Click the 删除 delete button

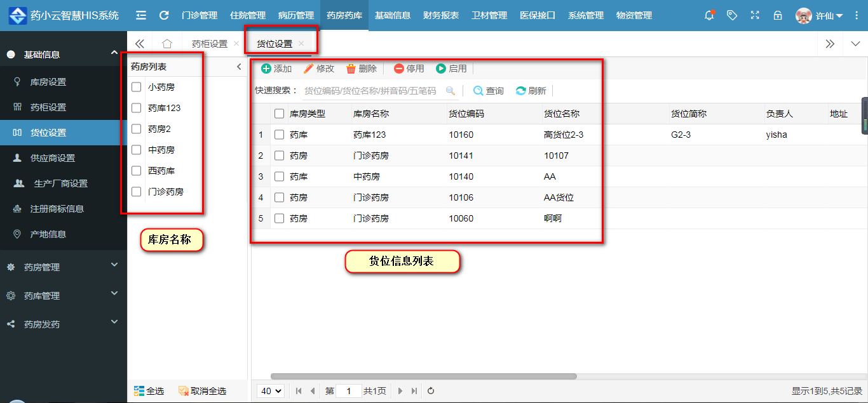pyautogui.click(x=362, y=69)
